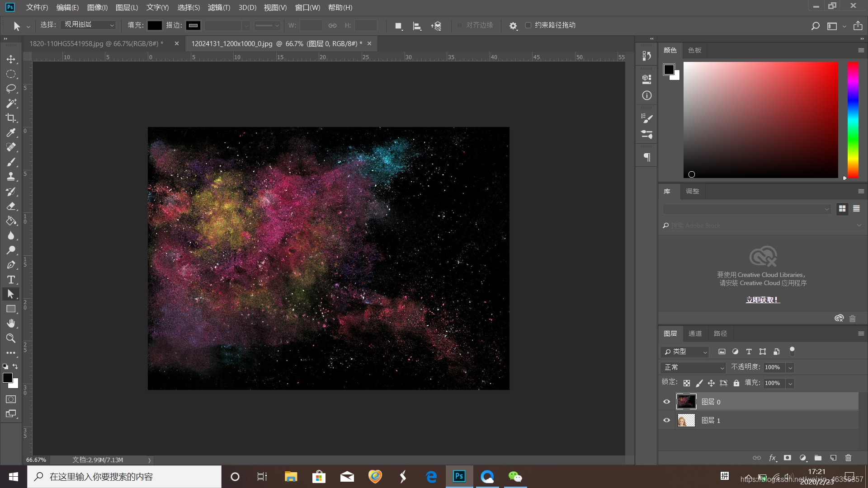868x488 pixels.
Task: Click the add layer mask icon
Action: pyautogui.click(x=788, y=458)
